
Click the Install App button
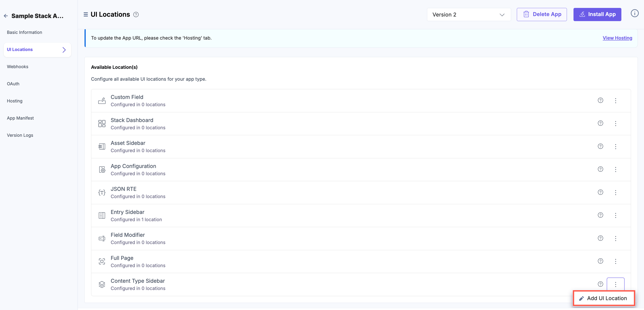point(597,14)
